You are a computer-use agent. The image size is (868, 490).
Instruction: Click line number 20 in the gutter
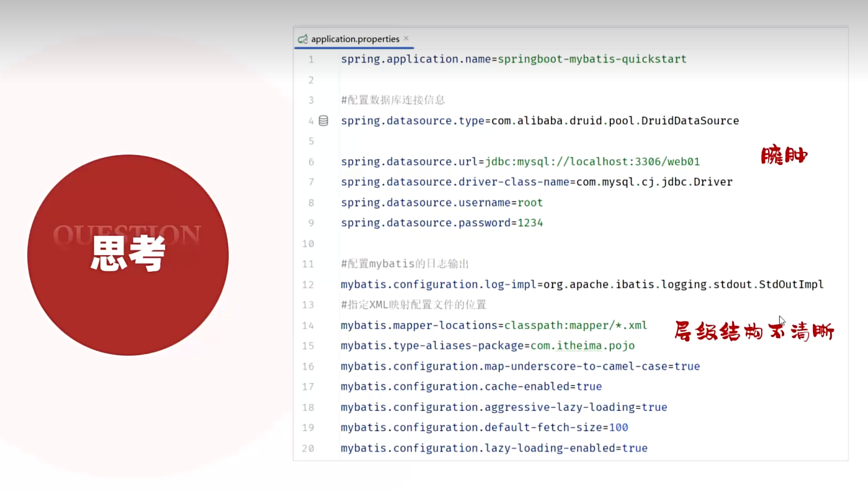tap(308, 449)
